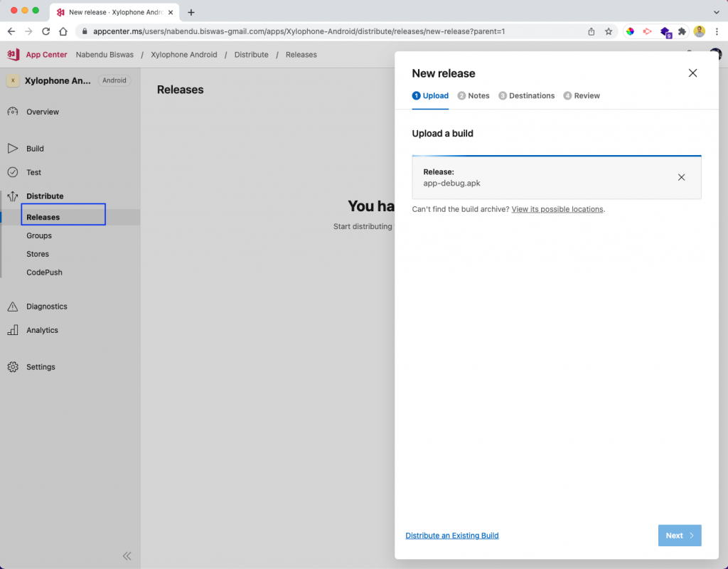Click the browser back arrow
Screen dimensions: 728x569
pyautogui.click(x=11, y=31)
